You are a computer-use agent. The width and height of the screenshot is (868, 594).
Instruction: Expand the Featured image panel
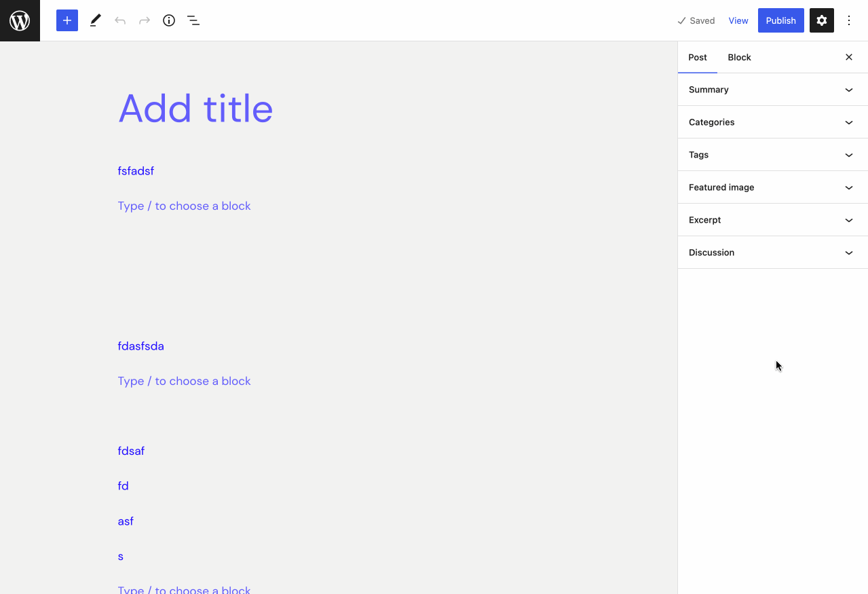773,187
